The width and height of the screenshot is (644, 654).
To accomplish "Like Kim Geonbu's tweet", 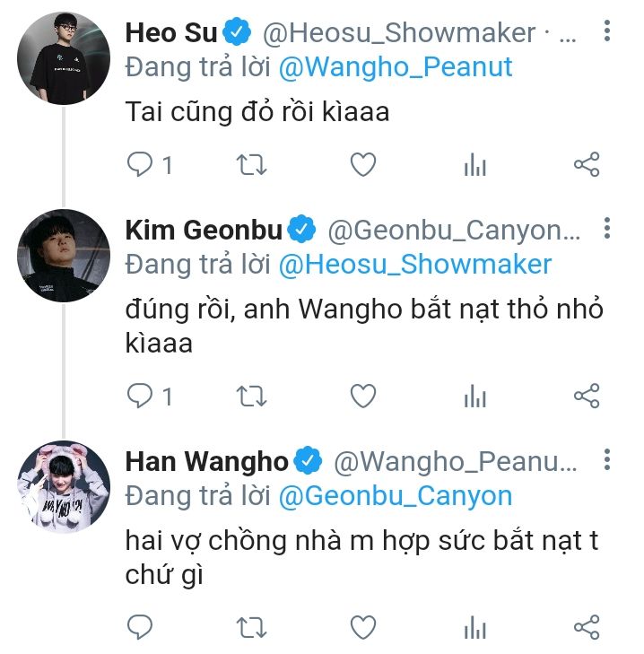I will pos(363,396).
